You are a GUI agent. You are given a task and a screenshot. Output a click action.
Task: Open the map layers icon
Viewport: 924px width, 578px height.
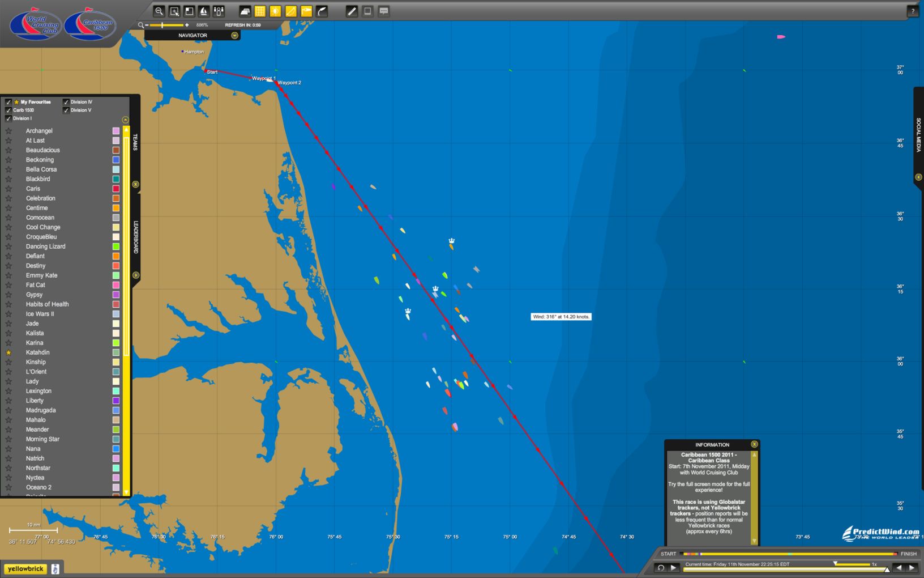pos(245,11)
